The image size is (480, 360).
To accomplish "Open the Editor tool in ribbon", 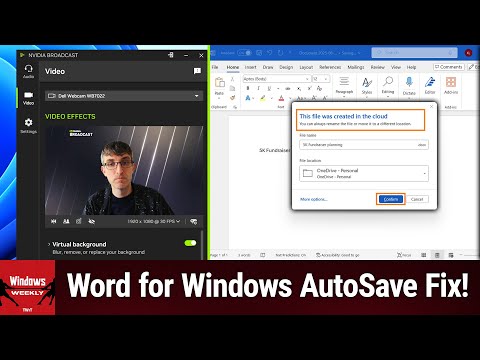I will [x=430, y=85].
